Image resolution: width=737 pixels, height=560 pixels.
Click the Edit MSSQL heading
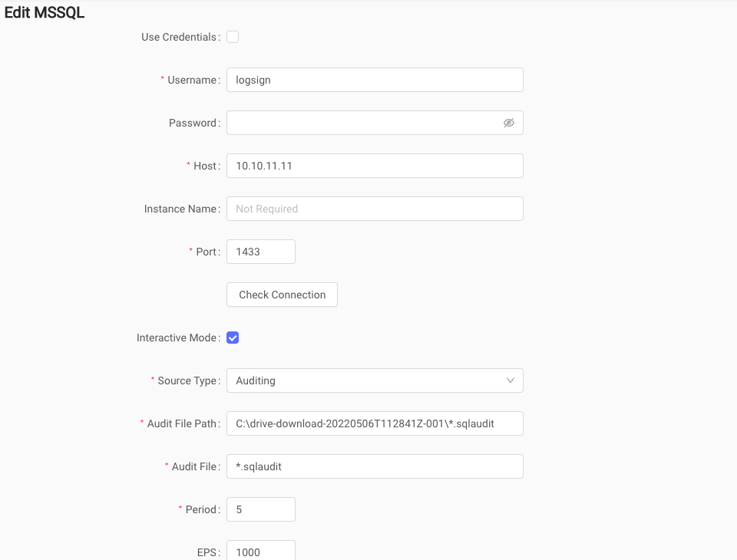coord(45,12)
